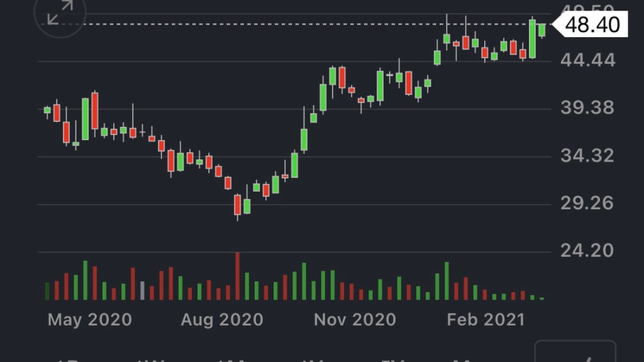Select the last green candlestick on the right

(x=541, y=29)
